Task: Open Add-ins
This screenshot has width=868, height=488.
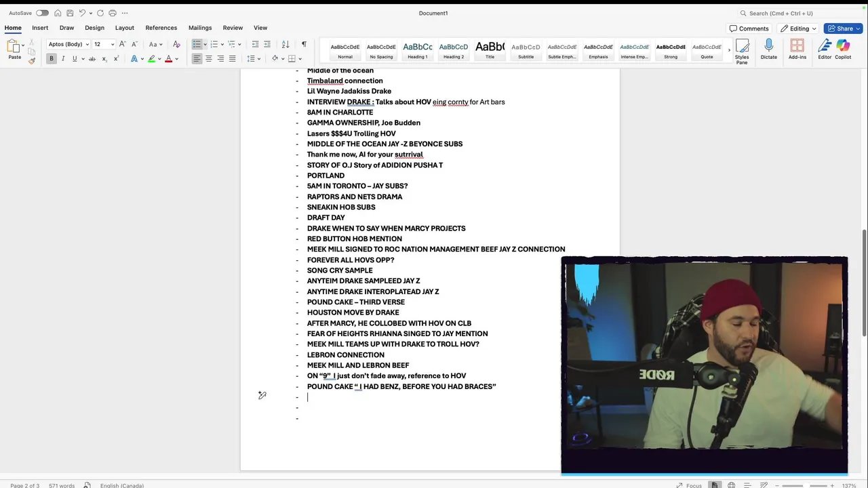Action: [797, 49]
